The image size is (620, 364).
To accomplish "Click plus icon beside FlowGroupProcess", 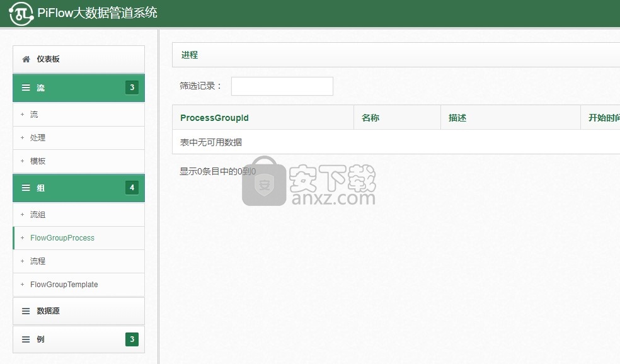I will [x=22, y=238].
